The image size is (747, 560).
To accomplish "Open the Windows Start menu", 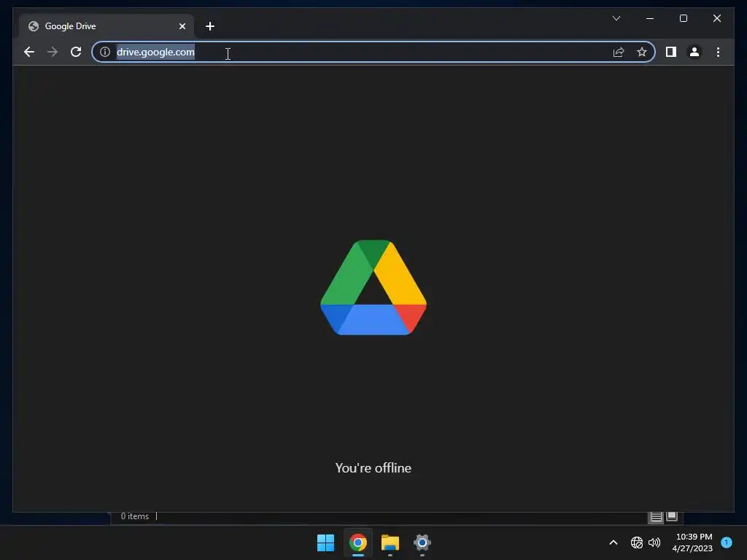I will tap(326, 542).
